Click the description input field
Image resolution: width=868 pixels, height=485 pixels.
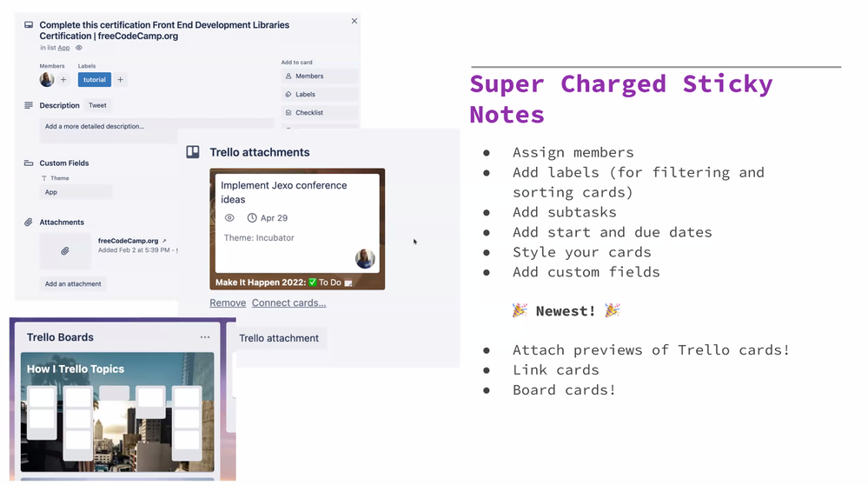156,130
